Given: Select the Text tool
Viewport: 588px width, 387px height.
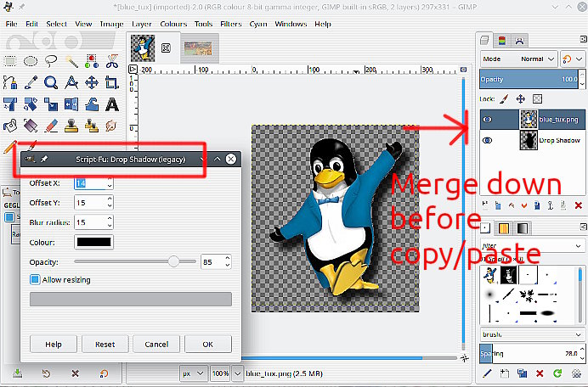Looking at the screenshot, I should pos(112,104).
